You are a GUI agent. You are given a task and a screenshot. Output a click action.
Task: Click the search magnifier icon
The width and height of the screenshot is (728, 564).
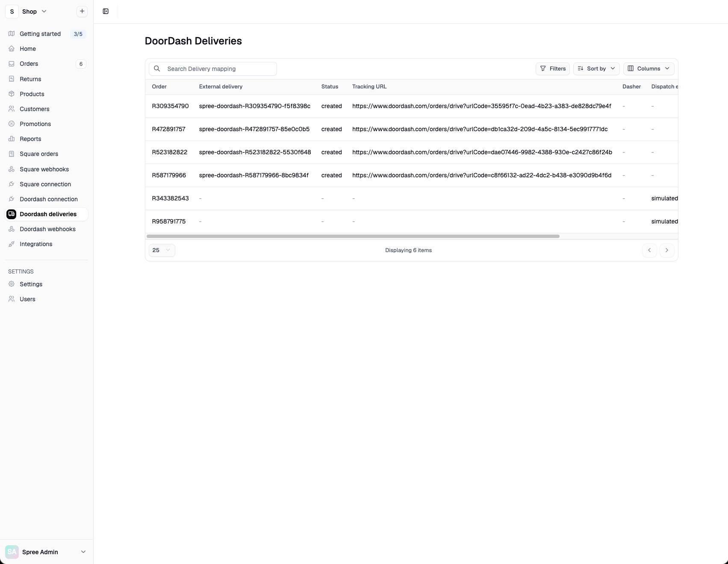pyautogui.click(x=157, y=69)
